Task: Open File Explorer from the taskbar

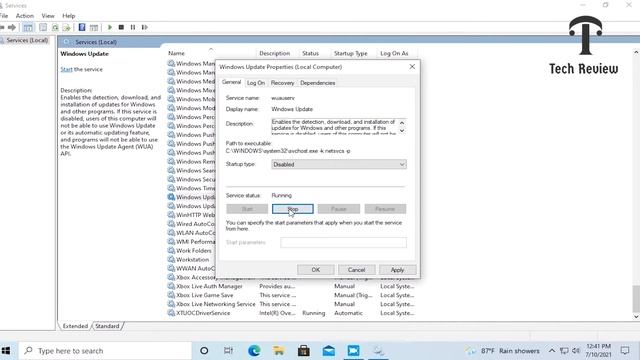Action: [x=279, y=351]
